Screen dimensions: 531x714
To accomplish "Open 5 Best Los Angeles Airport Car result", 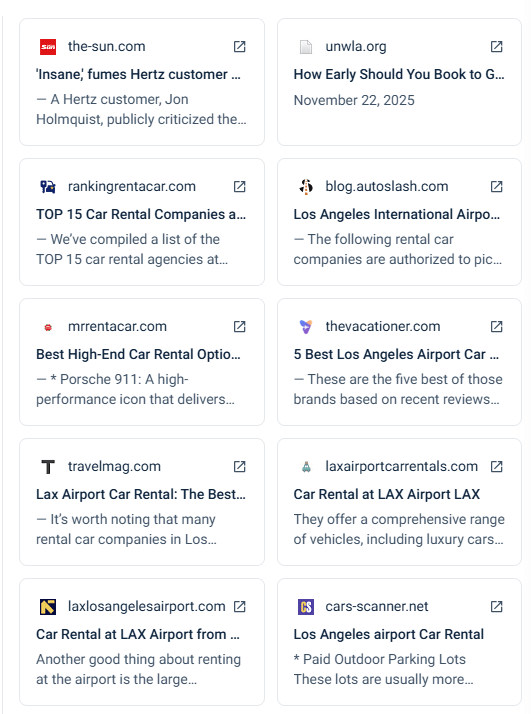I will pos(396,354).
